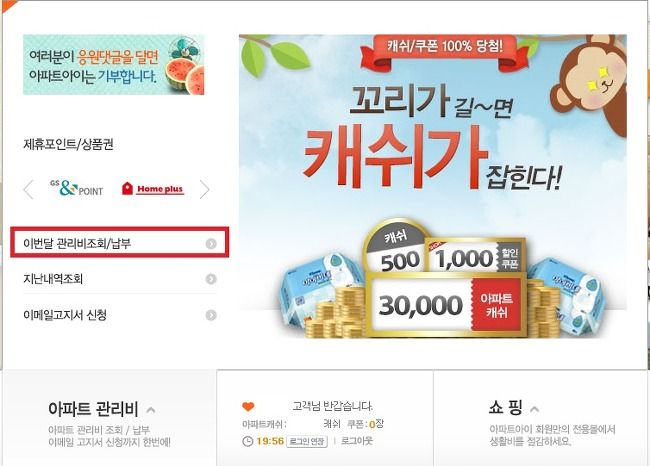Click arrow icon beside 이번달 관리비조회/납부

coord(211,244)
